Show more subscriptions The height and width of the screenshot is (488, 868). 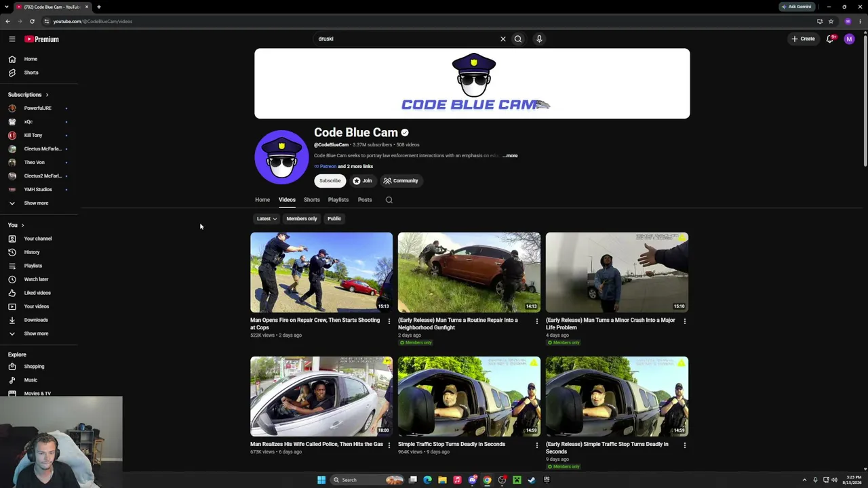36,203
